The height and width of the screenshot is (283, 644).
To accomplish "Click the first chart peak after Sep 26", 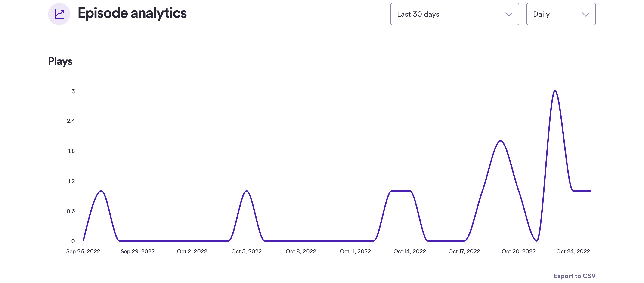I will coord(101,191).
